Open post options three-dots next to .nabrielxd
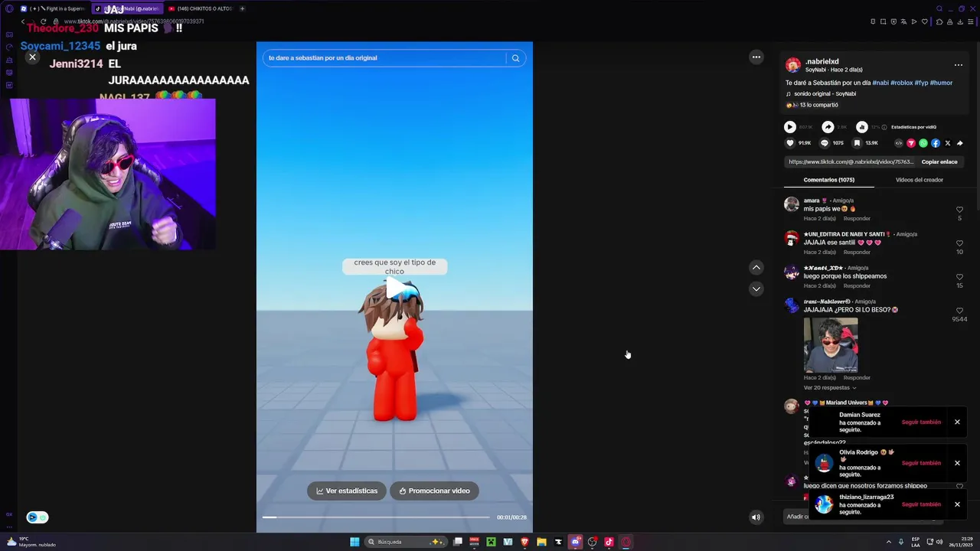This screenshot has height=551, width=980. click(x=958, y=65)
